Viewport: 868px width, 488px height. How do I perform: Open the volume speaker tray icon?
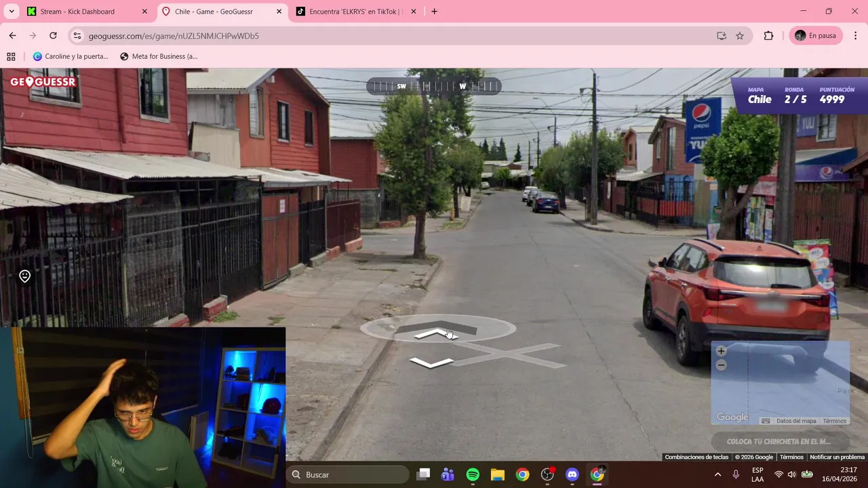point(792,474)
